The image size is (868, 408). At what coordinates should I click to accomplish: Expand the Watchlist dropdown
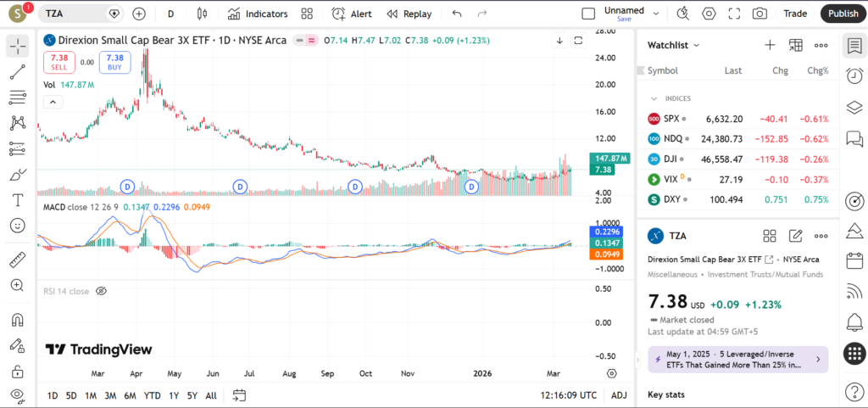pyautogui.click(x=674, y=45)
